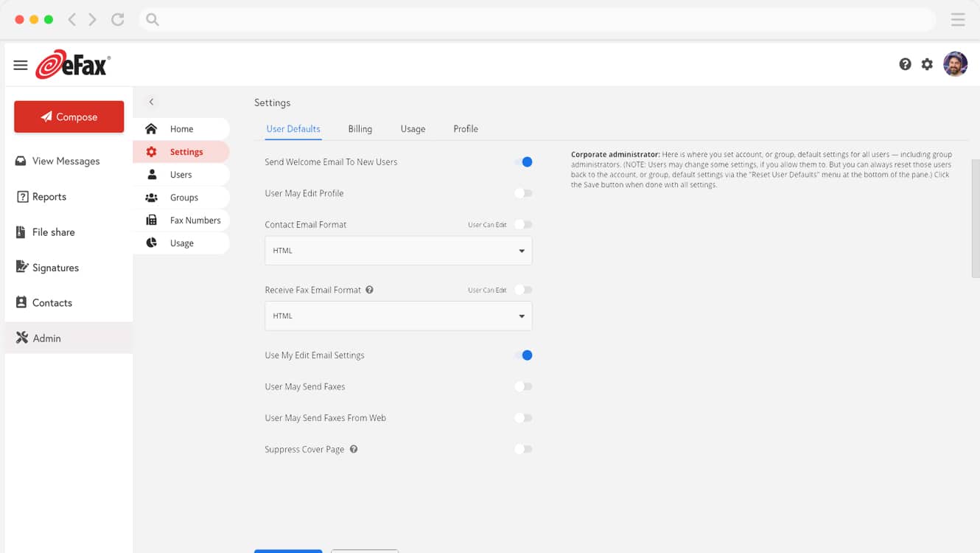Viewport: 980px width, 553px height.
Task: Open the Contacts page
Action: [52, 302]
